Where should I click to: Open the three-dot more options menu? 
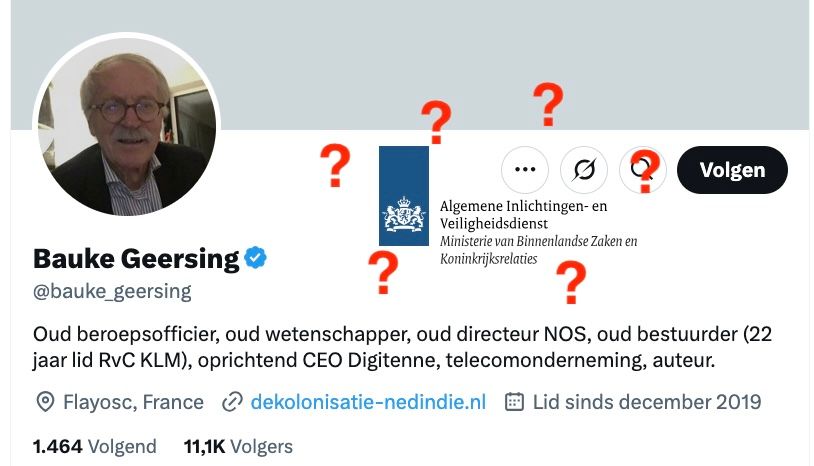point(525,170)
